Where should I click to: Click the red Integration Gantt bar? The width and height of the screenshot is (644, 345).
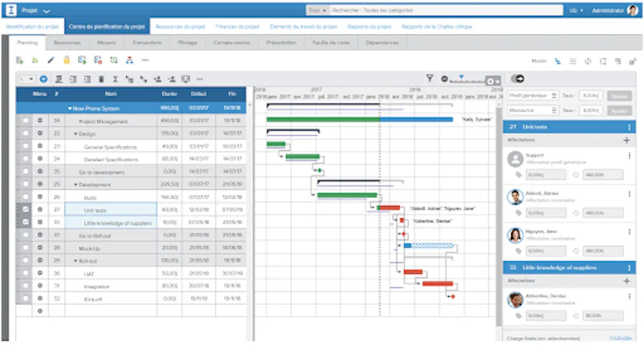click(437, 284)
